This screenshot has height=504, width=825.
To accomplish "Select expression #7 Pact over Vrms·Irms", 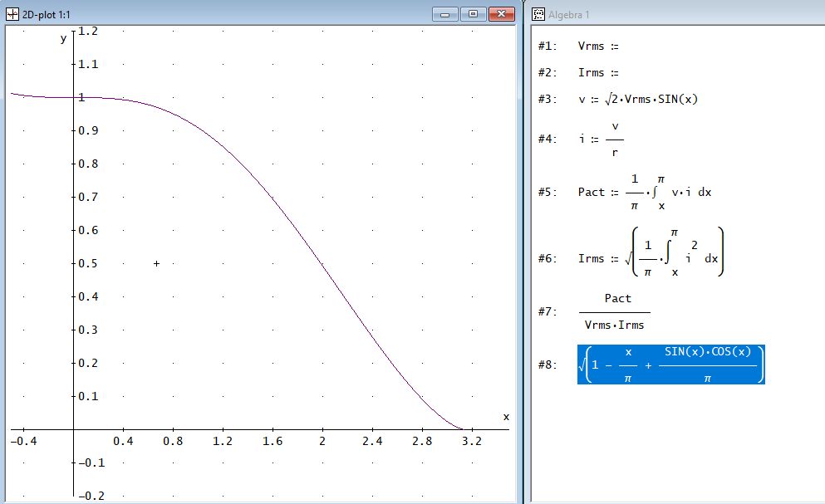I will [x=614, y=311].
